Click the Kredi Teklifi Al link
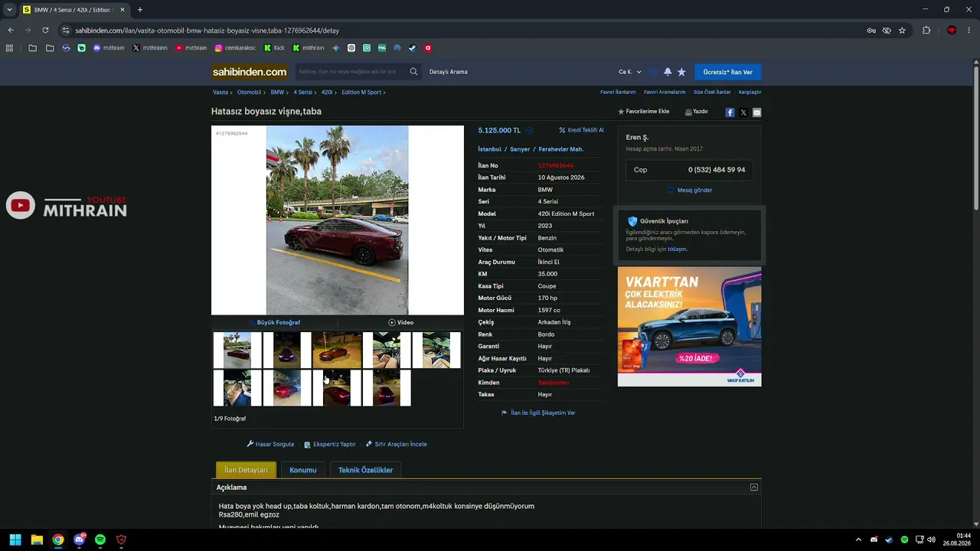The image size is (980, 551). tap(582, 130)
